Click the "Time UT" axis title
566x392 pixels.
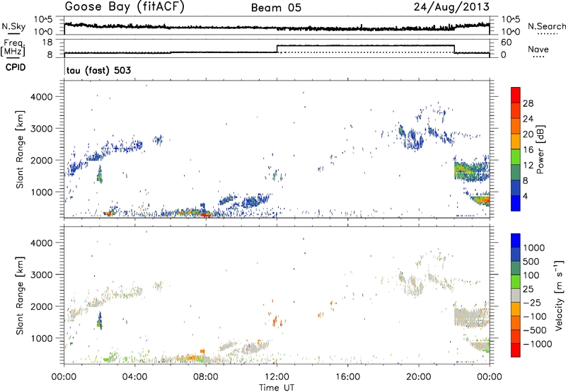pos(277,388)
